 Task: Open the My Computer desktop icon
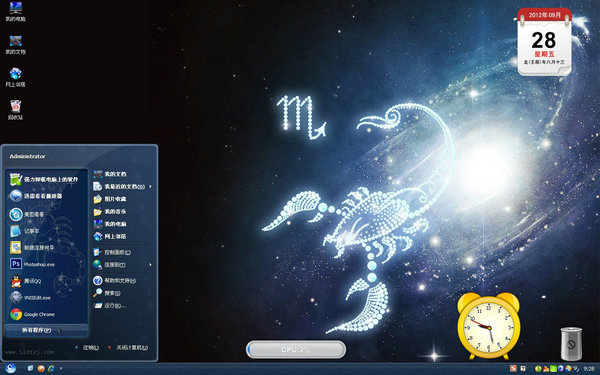[15, 11]
